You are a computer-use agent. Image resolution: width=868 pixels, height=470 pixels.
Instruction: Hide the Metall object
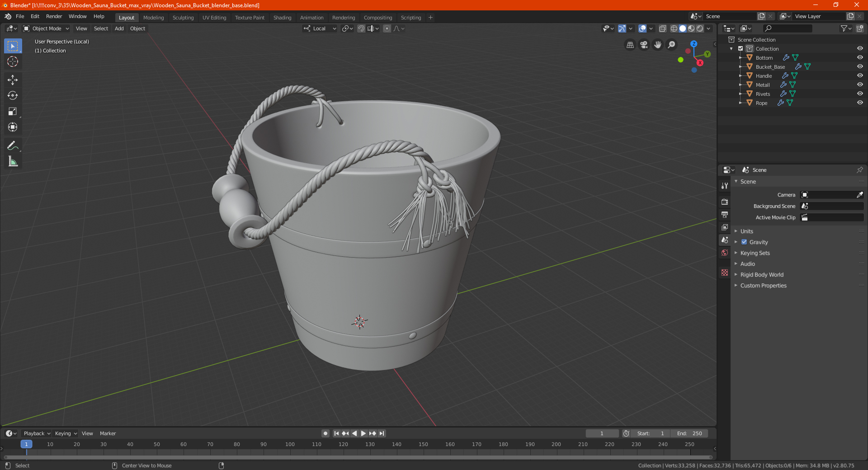860,85
